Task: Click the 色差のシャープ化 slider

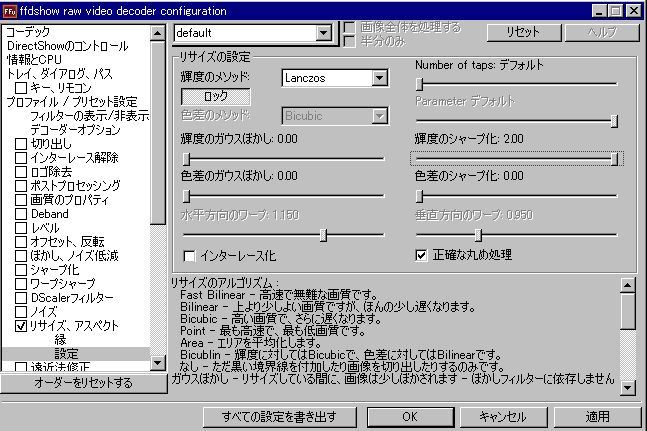Action: tap(517, 196)
